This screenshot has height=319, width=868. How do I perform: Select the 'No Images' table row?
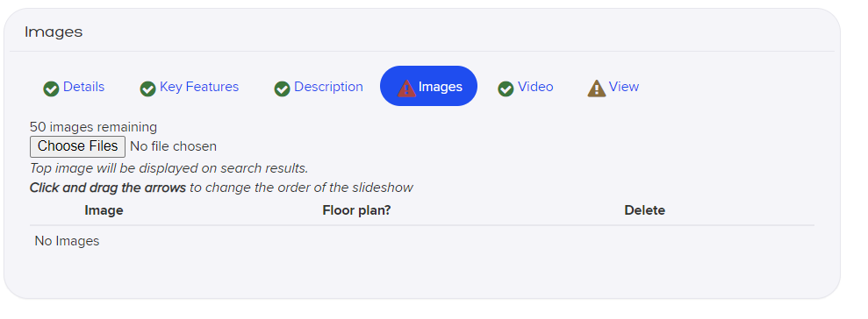(x=422, y=241)
